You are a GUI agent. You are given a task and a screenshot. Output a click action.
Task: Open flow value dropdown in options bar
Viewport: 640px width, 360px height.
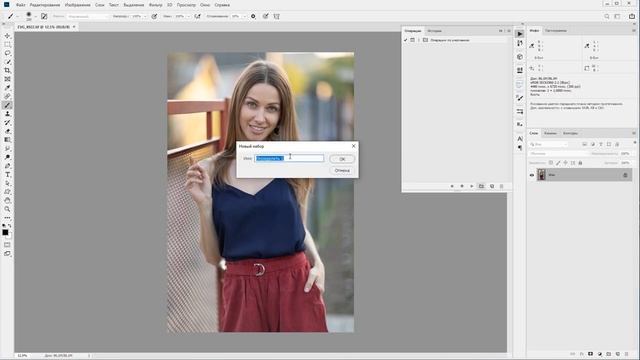(188, 16)
